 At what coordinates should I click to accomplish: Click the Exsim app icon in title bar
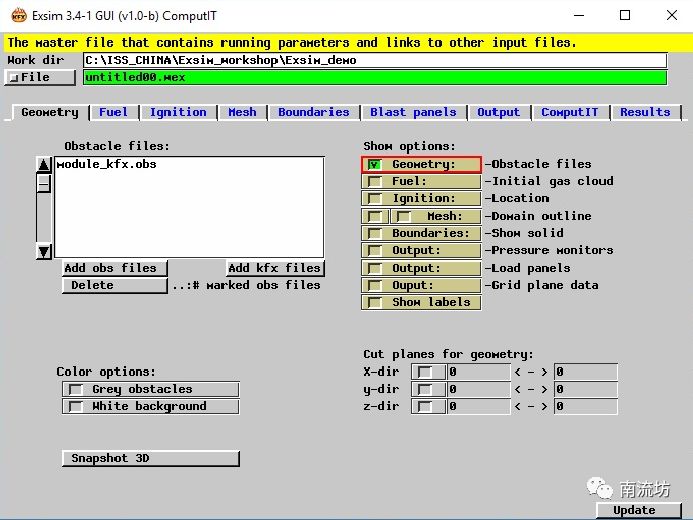click(19, 15)
